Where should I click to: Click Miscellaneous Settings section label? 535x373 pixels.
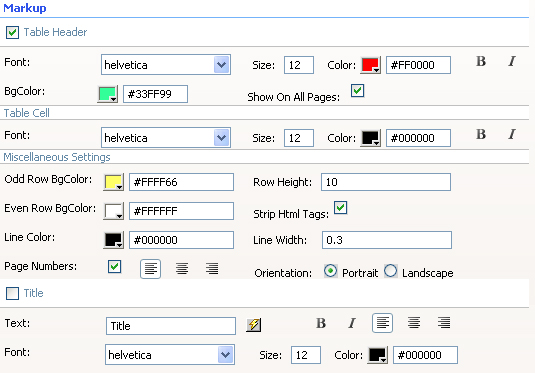[57, 157]
